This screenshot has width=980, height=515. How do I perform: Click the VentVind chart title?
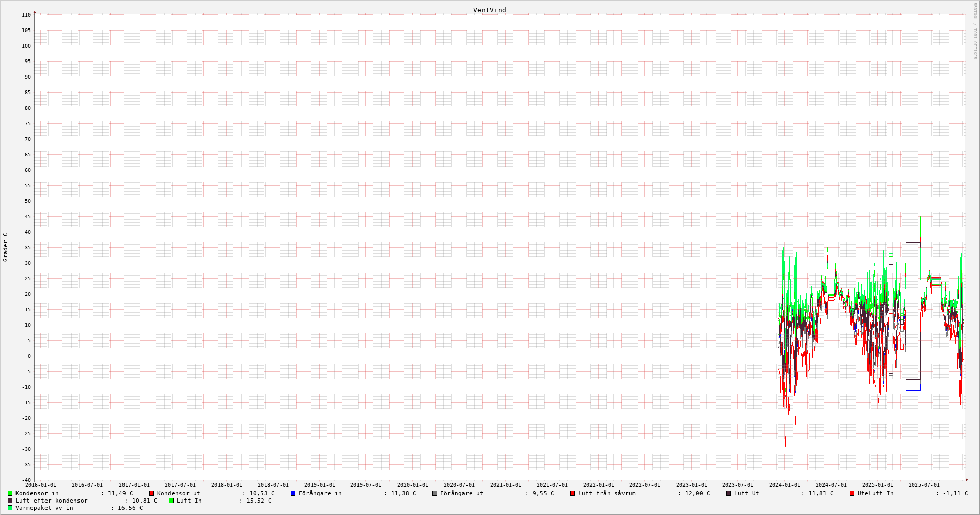click(x=489, y=10)
